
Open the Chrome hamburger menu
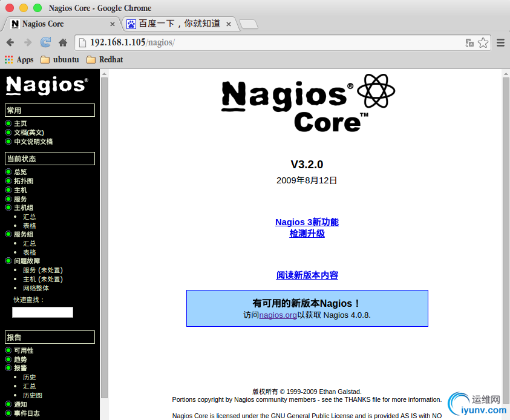click(x=500, y=42)
